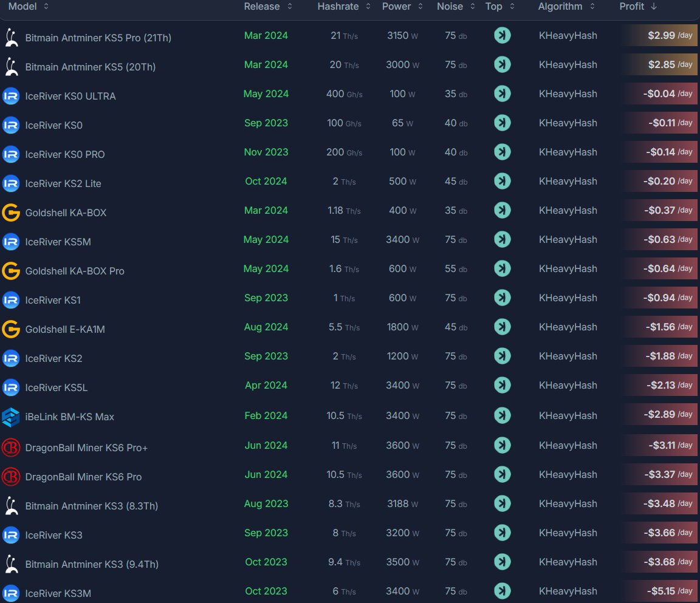Screen dimensions: 700x603
Task: Click Kaspa coin icon for IceRiver KS2 Lite
Action: point(503,181)
